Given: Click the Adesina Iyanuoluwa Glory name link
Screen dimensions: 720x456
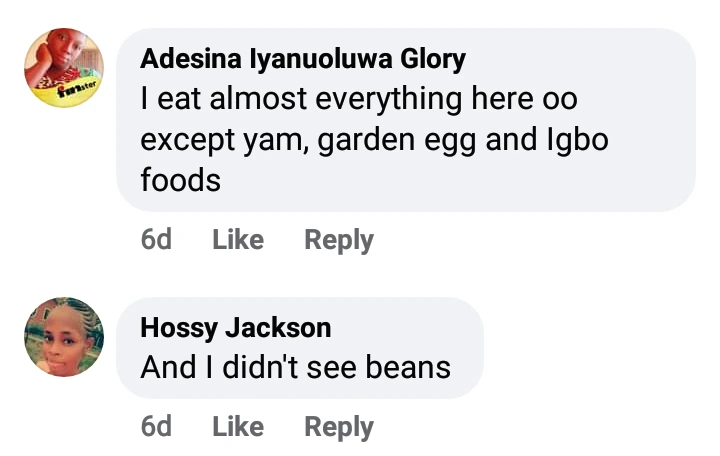Looking at the screenshot, I should tap(303, 60).
